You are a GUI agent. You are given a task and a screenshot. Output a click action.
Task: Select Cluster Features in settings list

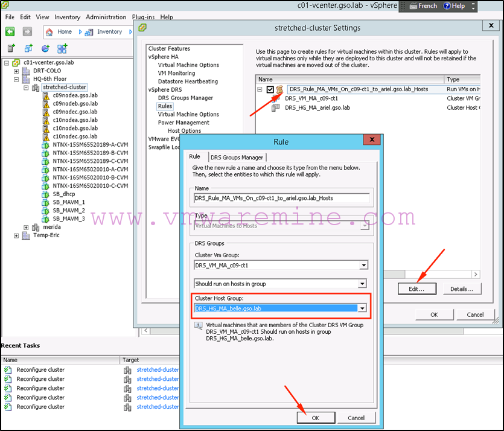[x=169, y=48]
